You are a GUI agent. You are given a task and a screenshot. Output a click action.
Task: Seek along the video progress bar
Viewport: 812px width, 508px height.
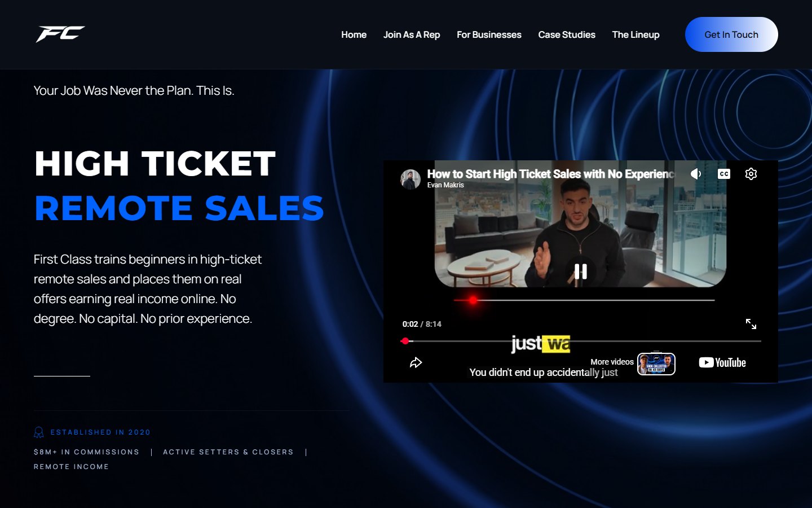click(581, 341)
